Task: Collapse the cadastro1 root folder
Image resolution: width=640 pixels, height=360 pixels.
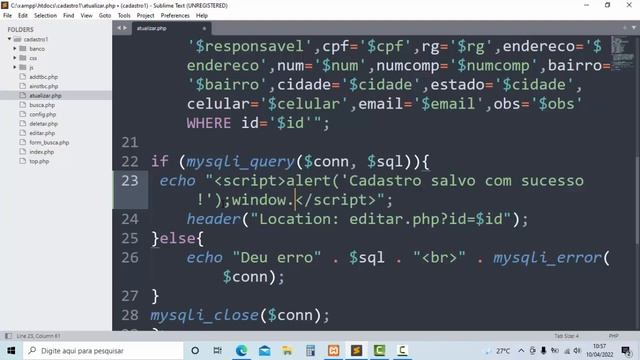Action: click(x=9, y=39)
